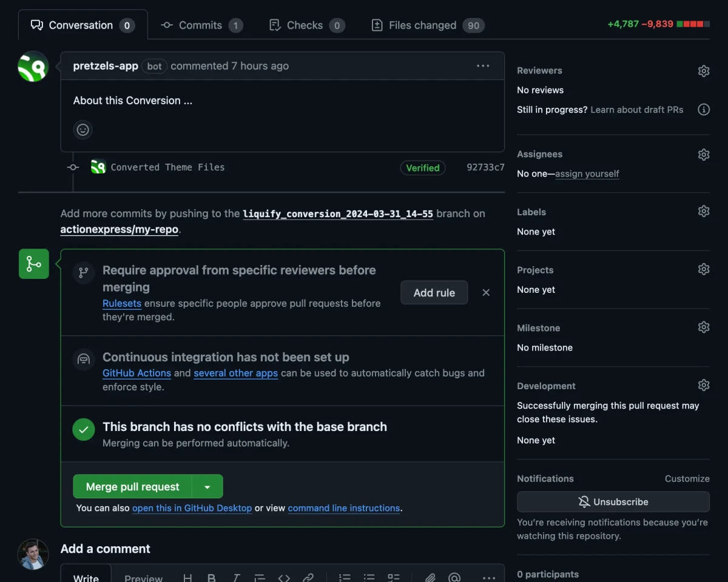Insert a task list in the comment

(393, 577)
